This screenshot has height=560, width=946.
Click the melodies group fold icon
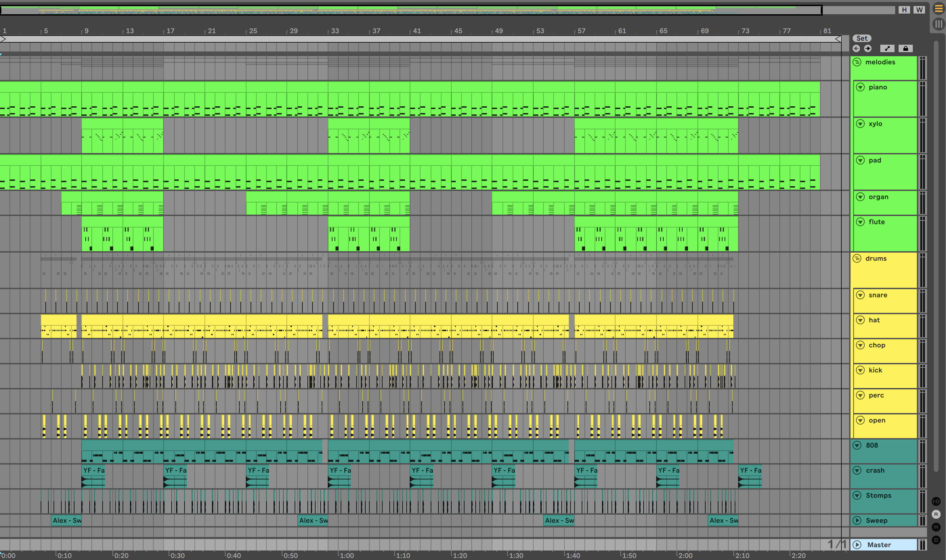(x=857, y=62)
